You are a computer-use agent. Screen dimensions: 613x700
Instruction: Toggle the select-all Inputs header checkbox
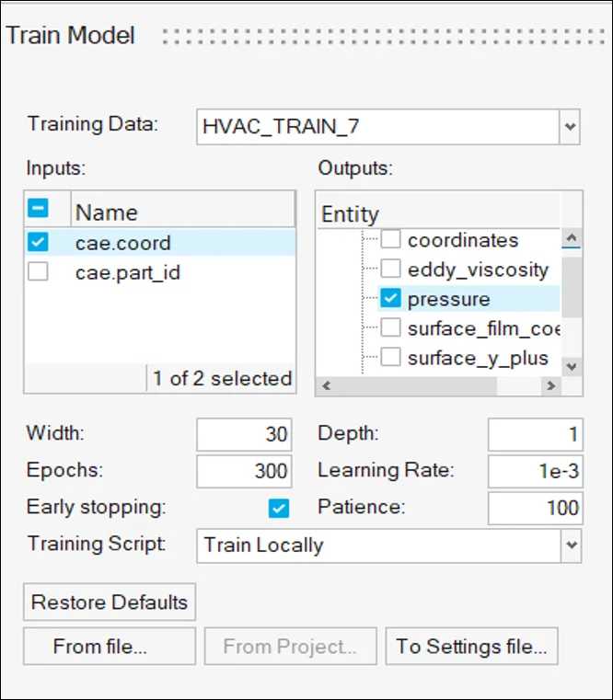[39, 211]
